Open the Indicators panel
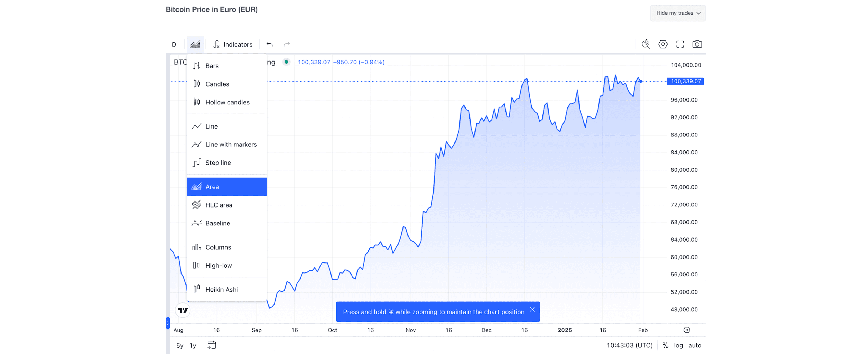This screenshot has height=359, width=868. tap(233, 44)
